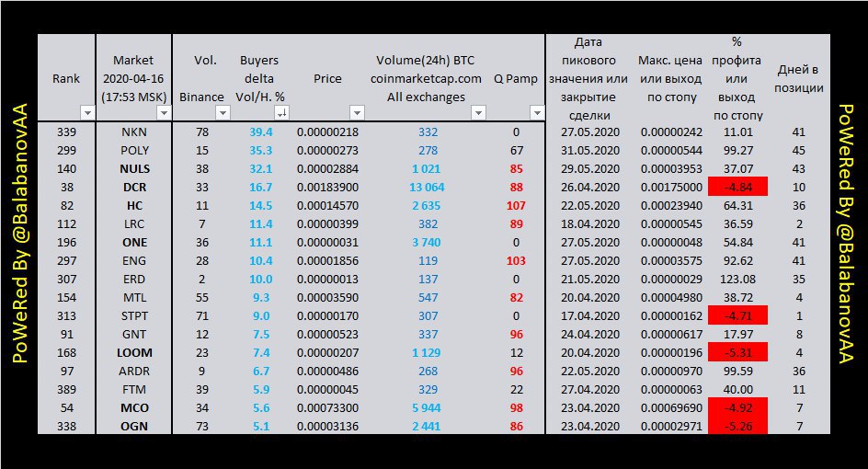The height and width of the screenshot is (469, 868).
Task: Select the Q Pamp value 107
Action: [516, 205]
